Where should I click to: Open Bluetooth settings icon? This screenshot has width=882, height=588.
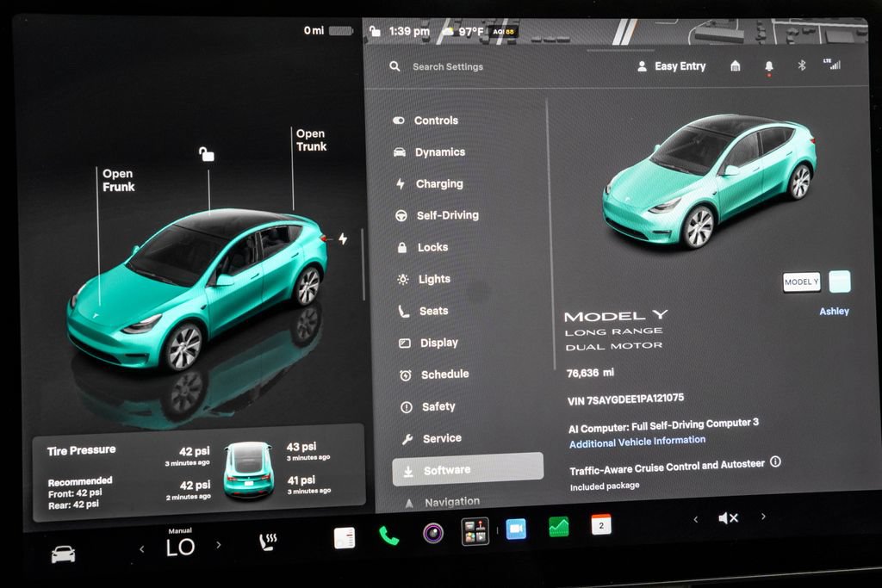click(x=802, y=65)
